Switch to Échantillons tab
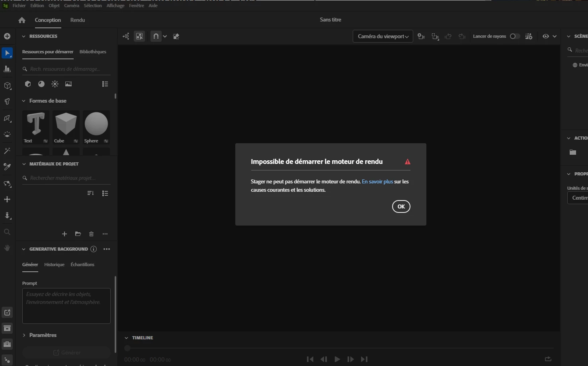This screenshot has width=588, height=366. [x=82, y=265]
